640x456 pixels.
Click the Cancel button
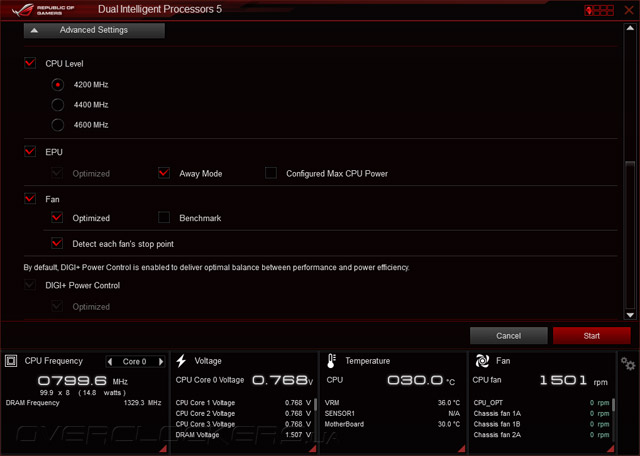pos(509,336)
